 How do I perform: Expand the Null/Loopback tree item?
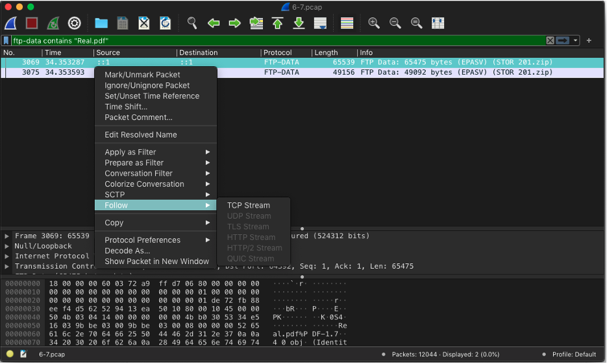point(7,246)
